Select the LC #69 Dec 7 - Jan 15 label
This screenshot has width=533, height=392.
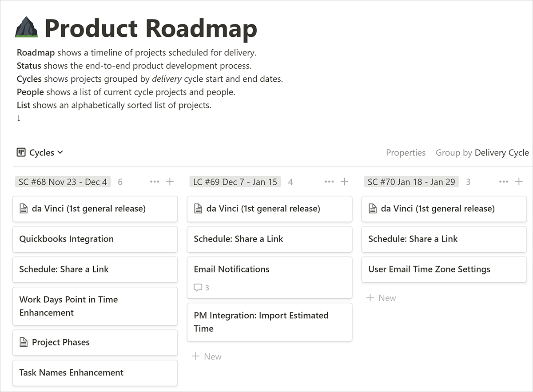coord(235,182)
